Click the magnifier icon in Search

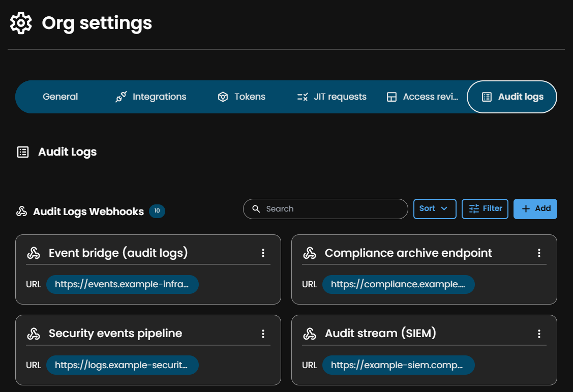(x=256, y=209)
